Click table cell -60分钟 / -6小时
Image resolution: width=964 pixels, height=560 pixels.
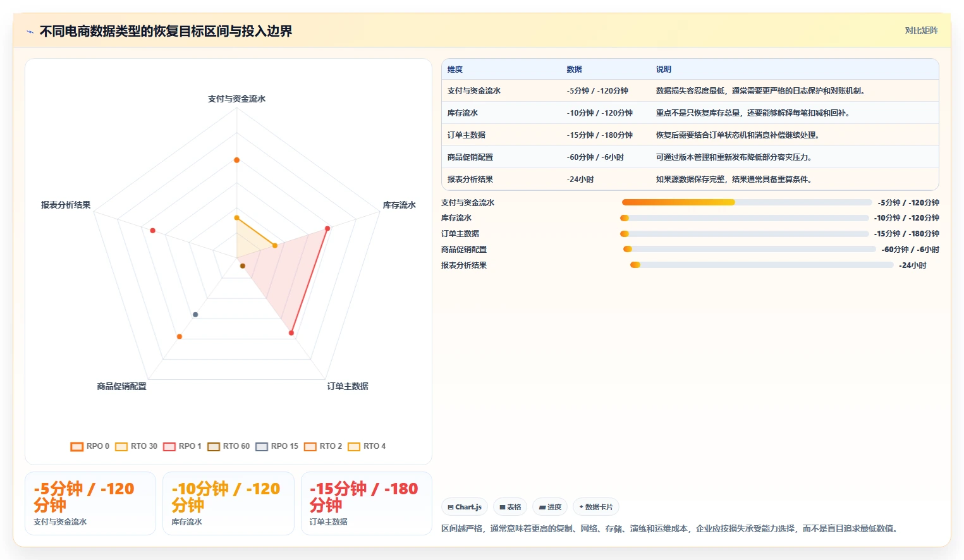[595, 157]
